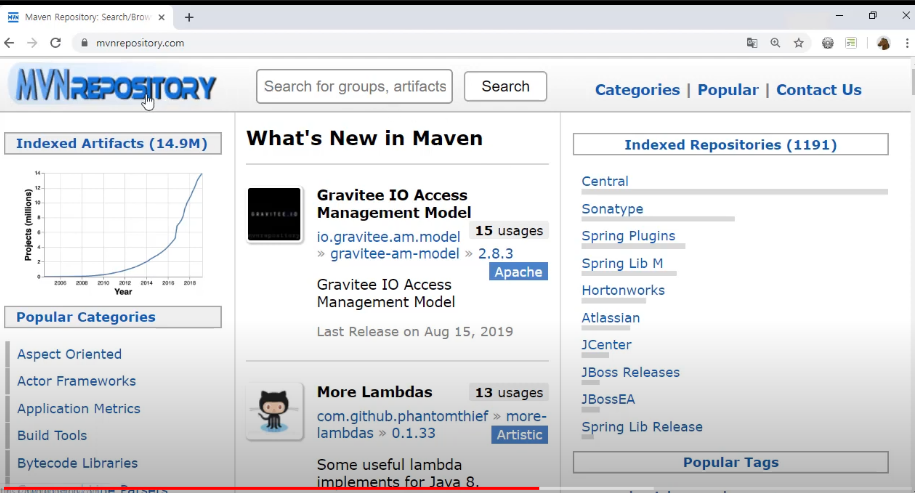Viewport: 915px width, 493px height.
Task: Open Application Metrics category
Action: tap(79, 408)
